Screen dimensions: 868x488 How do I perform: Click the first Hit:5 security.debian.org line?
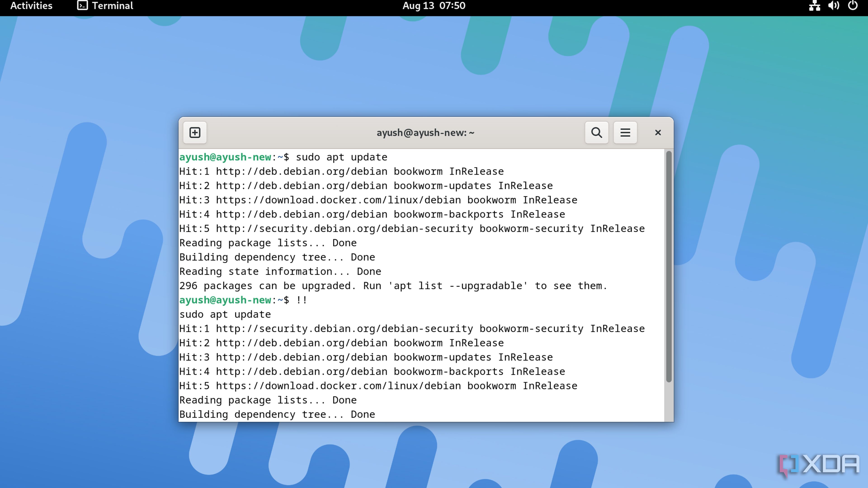pyautogui.click(x=412, y=229)
